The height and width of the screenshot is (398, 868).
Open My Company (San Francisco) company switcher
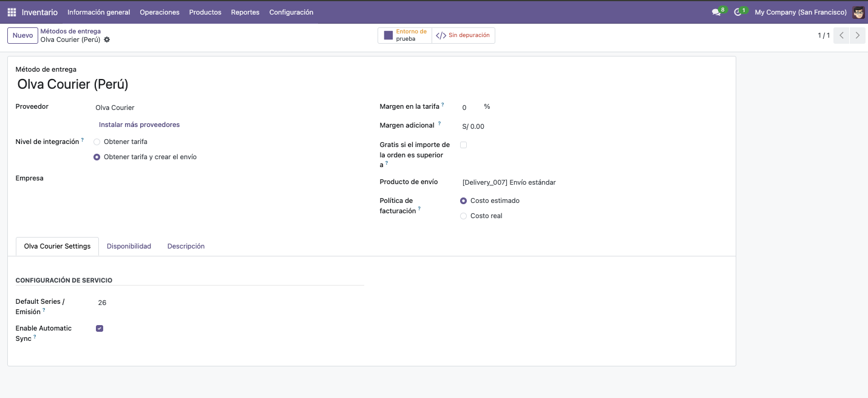(801, 12)
